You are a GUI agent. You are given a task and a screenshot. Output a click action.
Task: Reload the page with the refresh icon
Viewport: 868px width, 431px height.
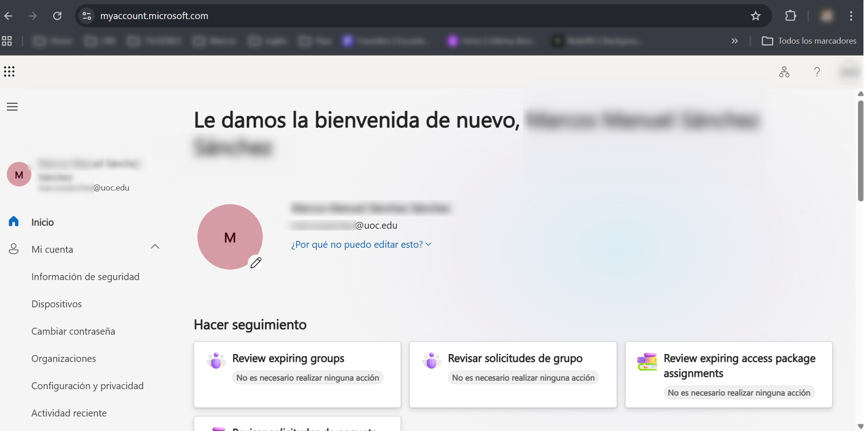tap(57, 16)
